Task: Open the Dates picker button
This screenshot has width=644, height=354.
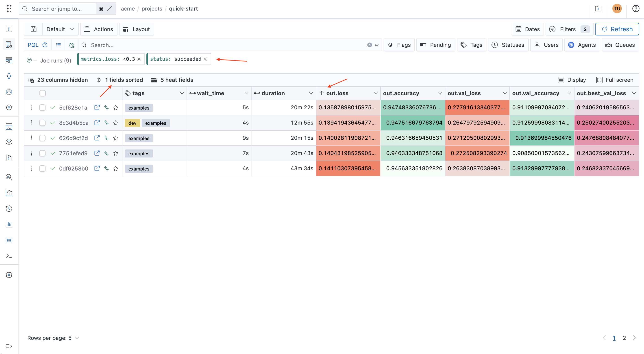Action: click(527, 29)
